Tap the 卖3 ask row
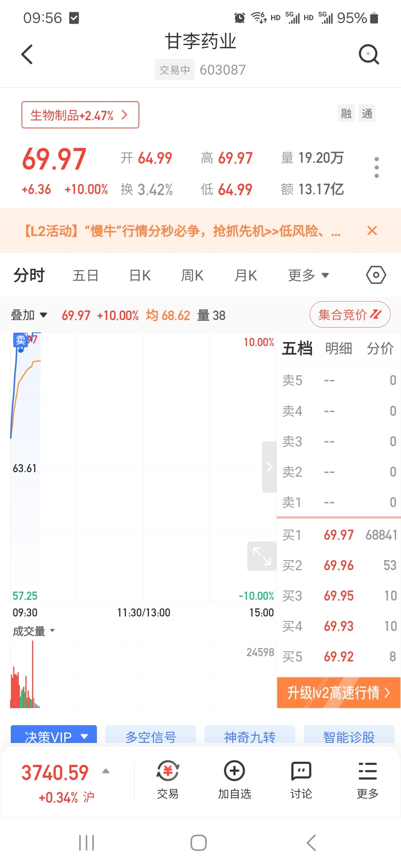 tap(339, 441)
